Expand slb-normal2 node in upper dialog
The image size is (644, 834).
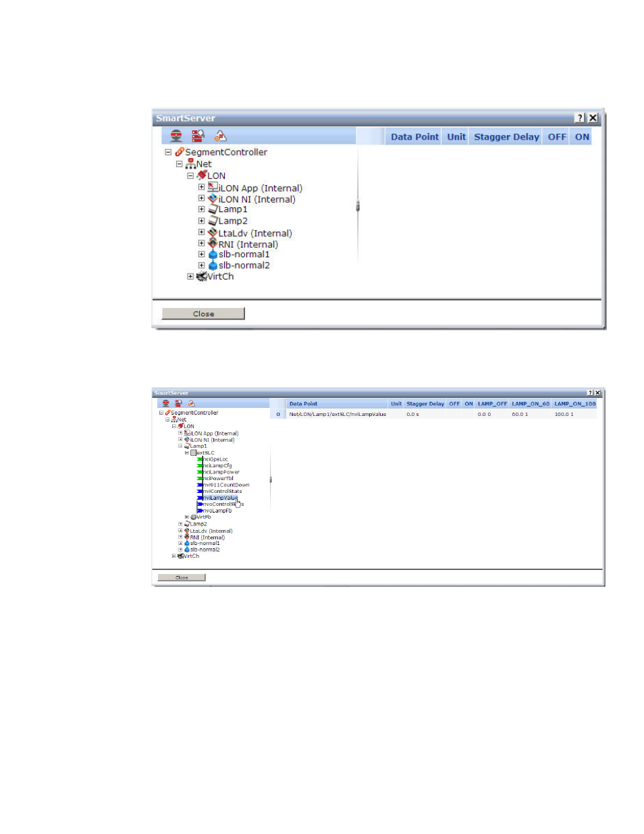point(201,265)
